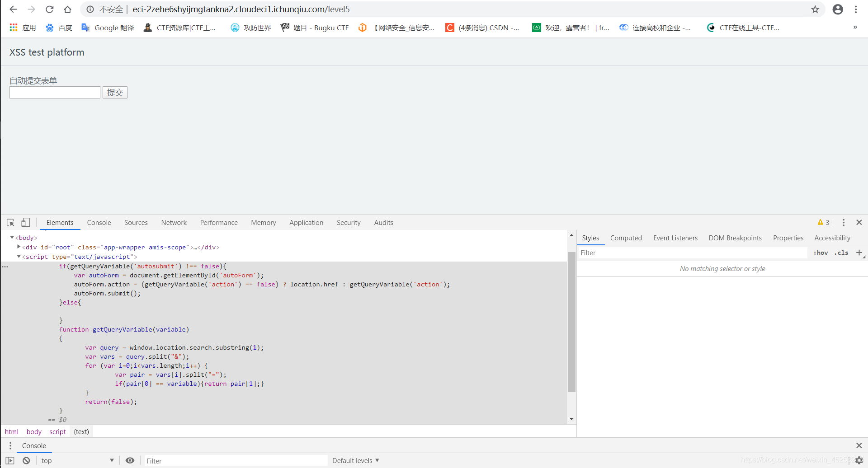
Task: Select the Styles sidebar tab
Action: coord(590,238)
